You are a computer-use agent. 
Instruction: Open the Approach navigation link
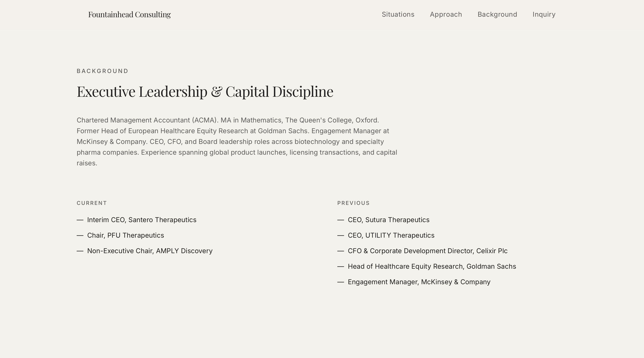pos(446,14)
